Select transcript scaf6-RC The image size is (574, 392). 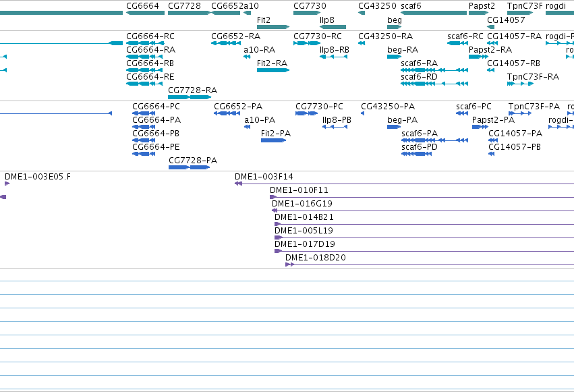(x=457, y=43)
